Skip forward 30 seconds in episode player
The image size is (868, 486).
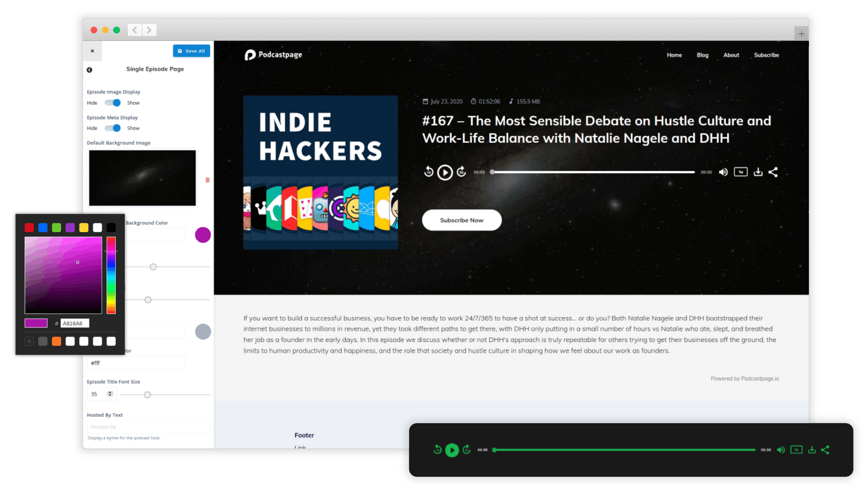461,172
